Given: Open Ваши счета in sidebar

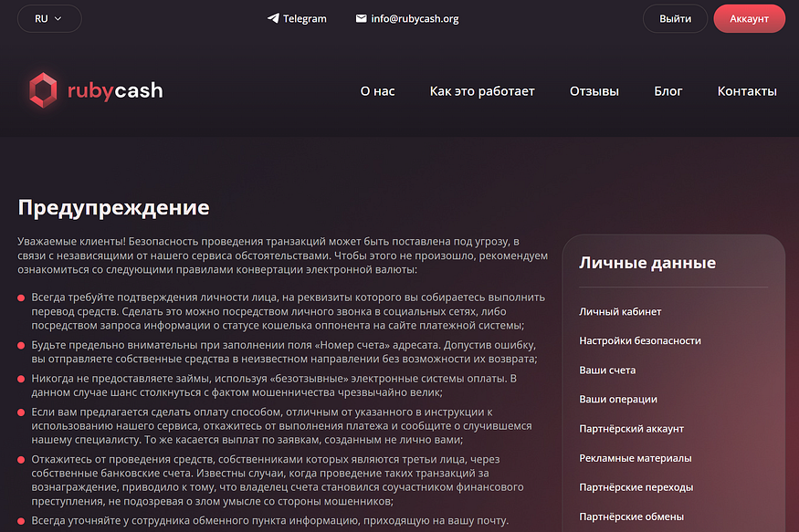Looking at the screenshot, I should tap(607, 370).
